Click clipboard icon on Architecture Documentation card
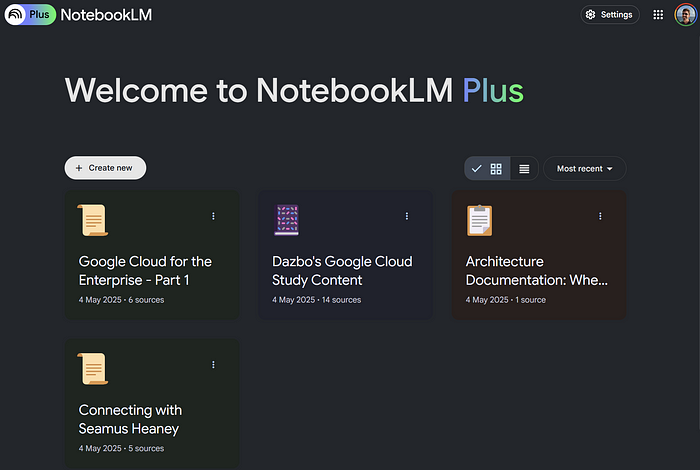The height and width of the screenshot is (470, 700). (479, 220)
